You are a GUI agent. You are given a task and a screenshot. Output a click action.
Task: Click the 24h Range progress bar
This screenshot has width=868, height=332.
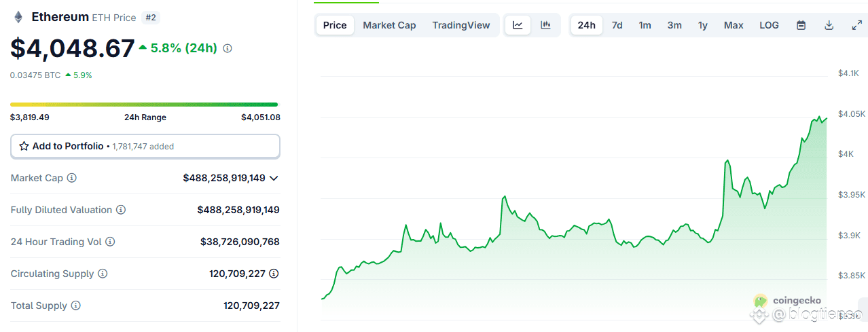pos(144,105)
